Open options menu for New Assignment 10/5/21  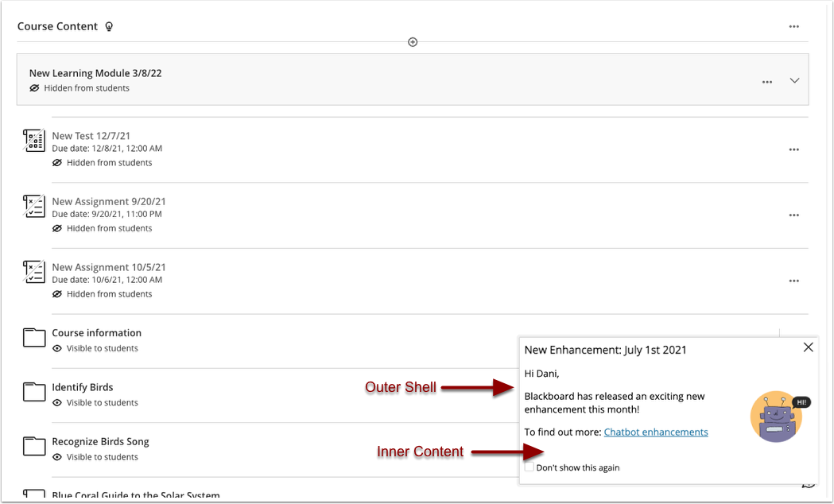point(794,281)
